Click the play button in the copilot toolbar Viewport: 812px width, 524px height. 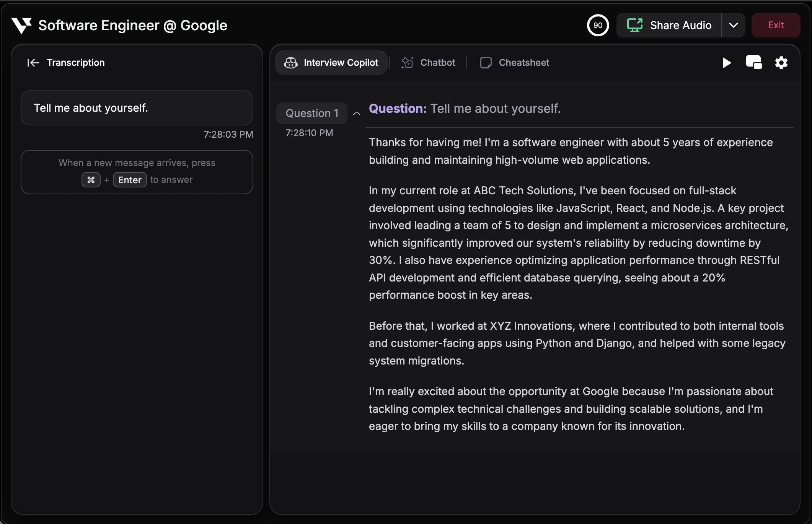coord(727,63)
